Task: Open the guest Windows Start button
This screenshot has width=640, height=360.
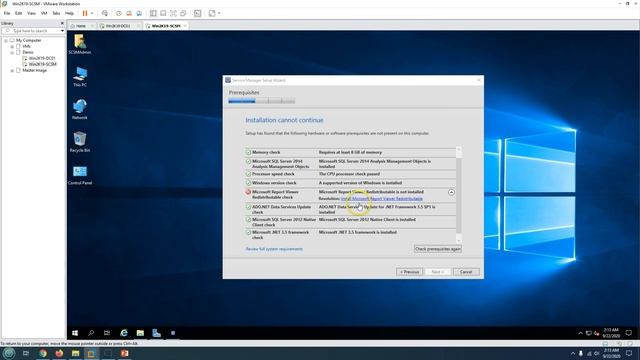Action: point(75,333)
